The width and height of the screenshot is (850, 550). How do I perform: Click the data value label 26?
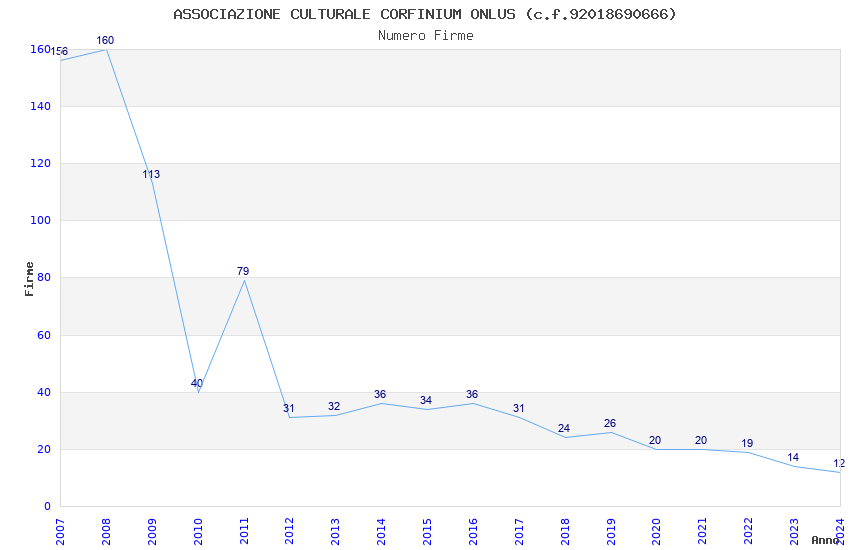click(x=610, y=423)
